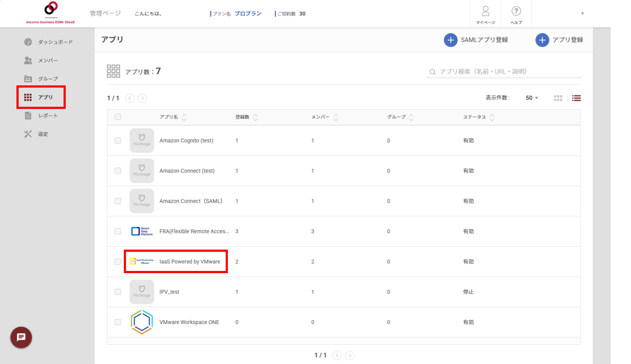The height and width of the screenshot is (364, 631).
Task: Open メンバー in the sidebar
Action: [x=41, y=60]
